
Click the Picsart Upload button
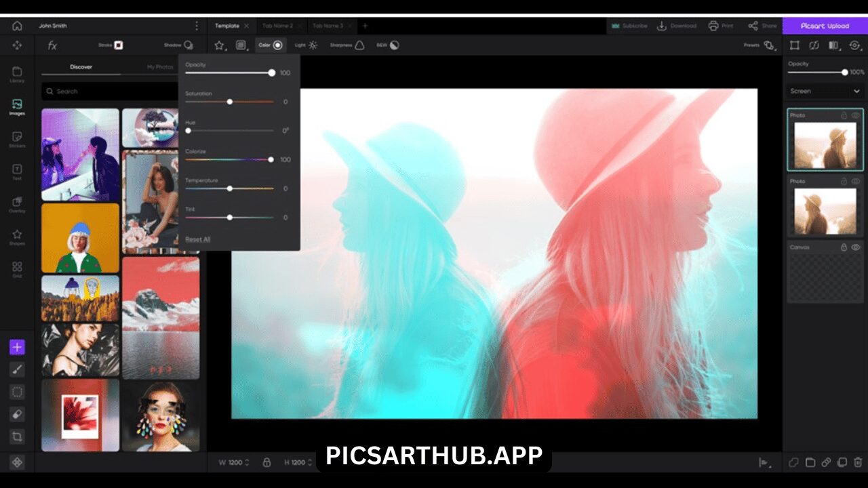(x=825, y=26)
